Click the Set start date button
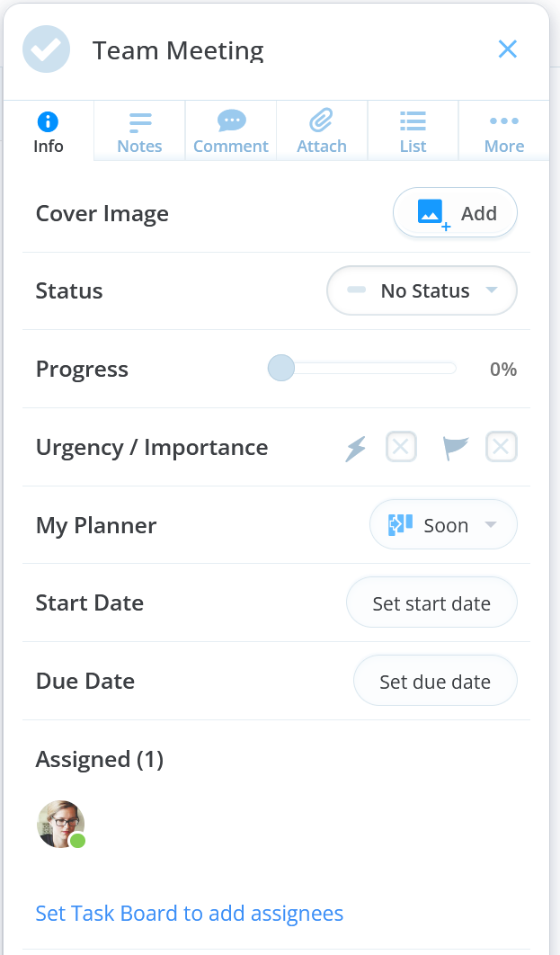 431,602
